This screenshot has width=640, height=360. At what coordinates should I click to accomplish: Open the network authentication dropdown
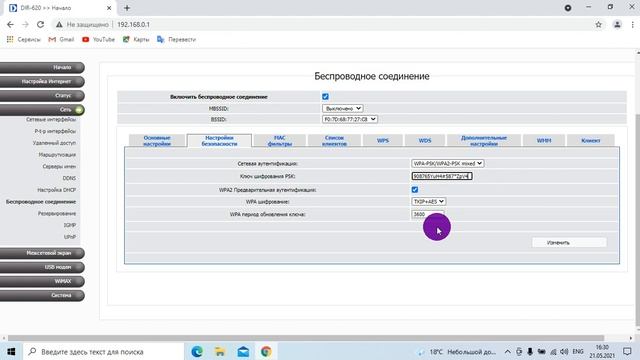(x=447, y=163)
